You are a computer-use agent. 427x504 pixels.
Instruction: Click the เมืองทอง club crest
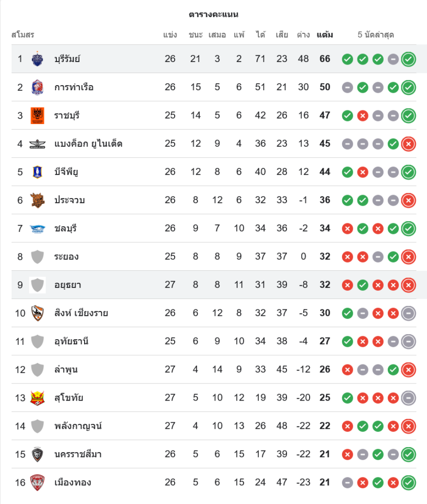pyautogui.click(x=37, y=482)
